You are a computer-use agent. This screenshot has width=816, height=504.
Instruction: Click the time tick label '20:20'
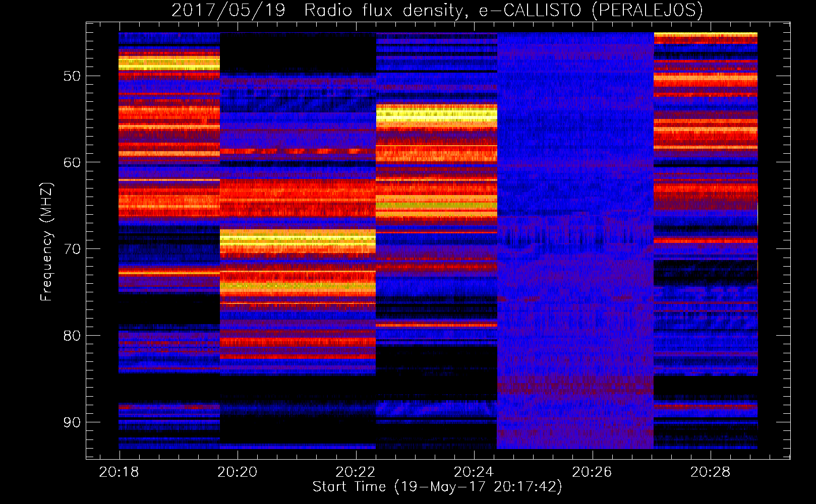point(238,472)
